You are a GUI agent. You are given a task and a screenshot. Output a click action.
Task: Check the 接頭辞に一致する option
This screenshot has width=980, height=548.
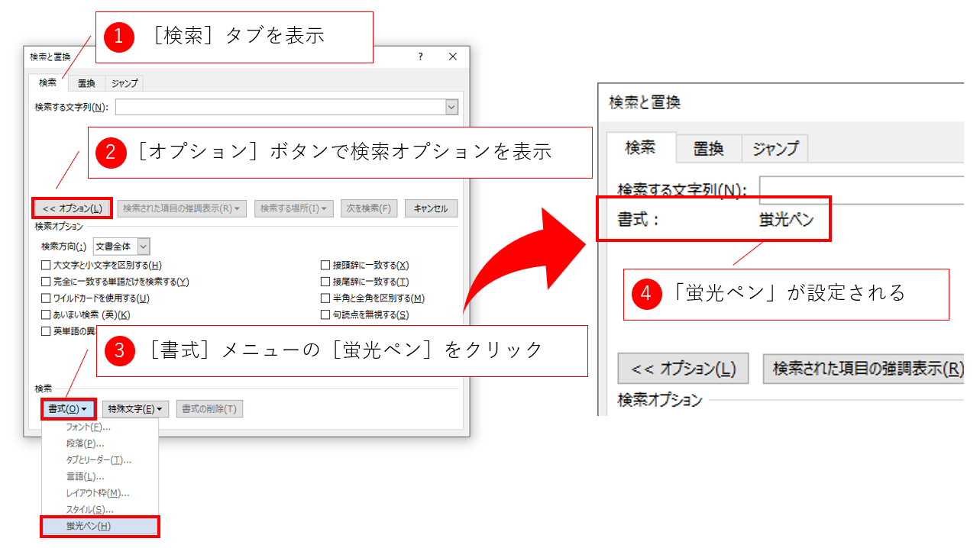(326, 266)
